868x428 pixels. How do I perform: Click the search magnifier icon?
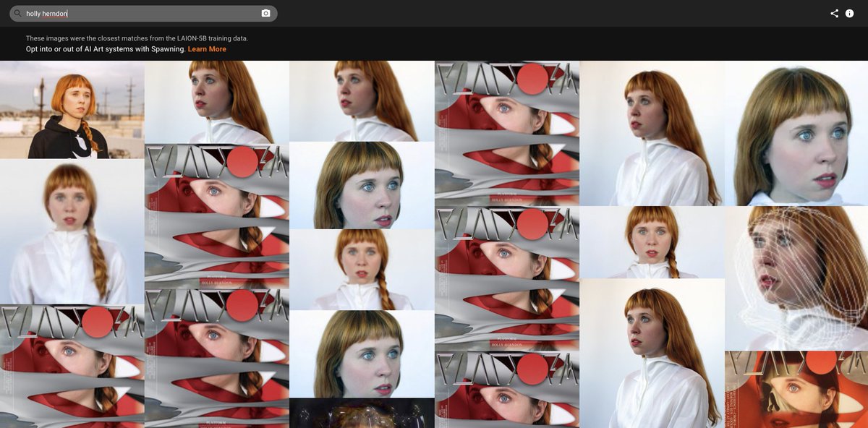coord(19,12)
